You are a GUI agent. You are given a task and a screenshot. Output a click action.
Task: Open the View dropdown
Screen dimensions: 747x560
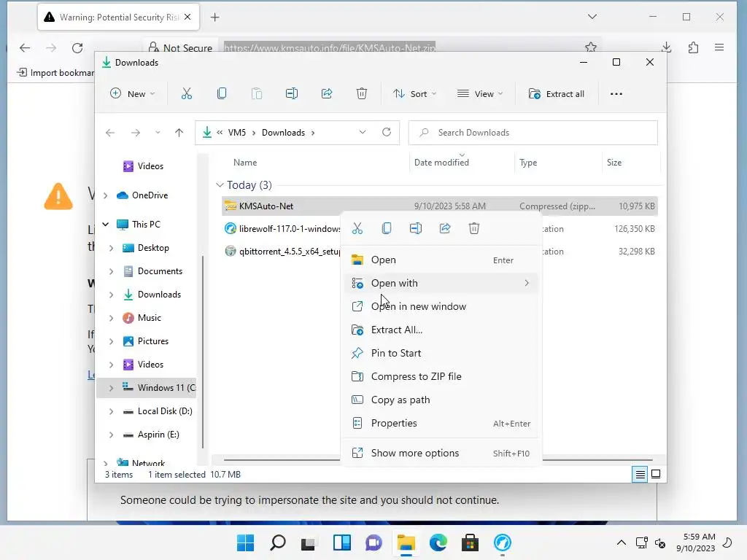[x=480, y=94]
